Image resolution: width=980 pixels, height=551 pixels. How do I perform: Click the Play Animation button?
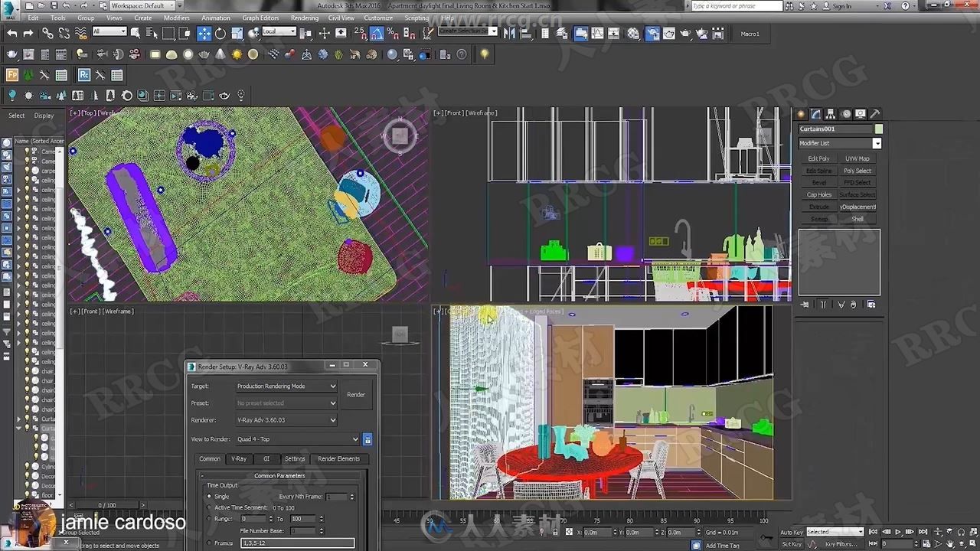899,532
